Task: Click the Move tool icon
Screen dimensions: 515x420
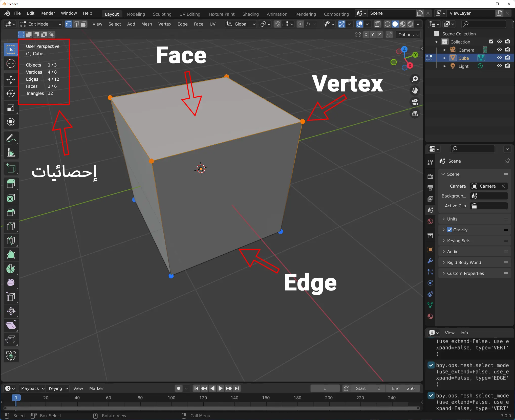Action: 11,80
